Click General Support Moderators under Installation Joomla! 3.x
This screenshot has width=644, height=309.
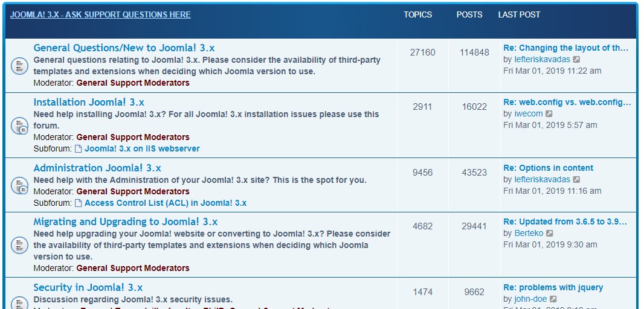pos(133,137)
